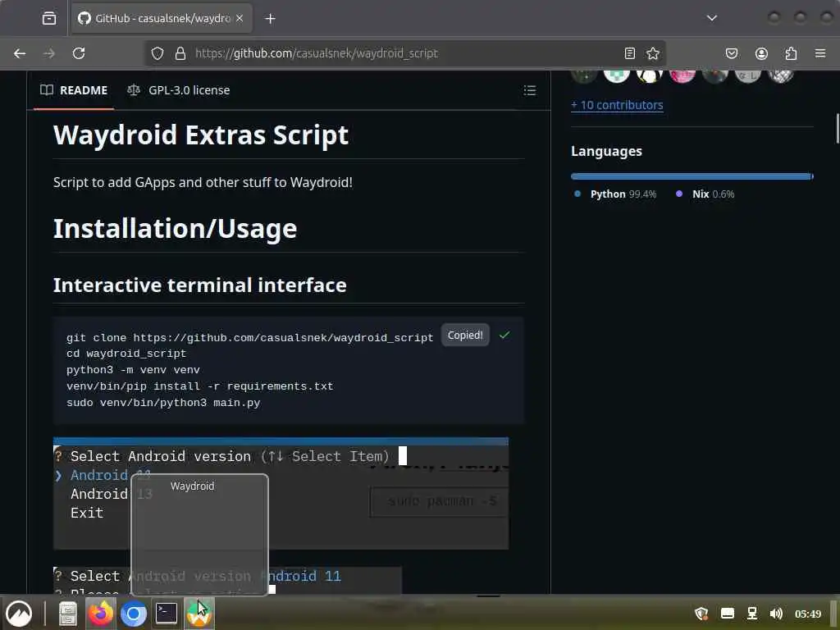Open Firefox application menu
The height and width of the screenshot is (630, 840).
pyautogui.click(x=820, y=53)
